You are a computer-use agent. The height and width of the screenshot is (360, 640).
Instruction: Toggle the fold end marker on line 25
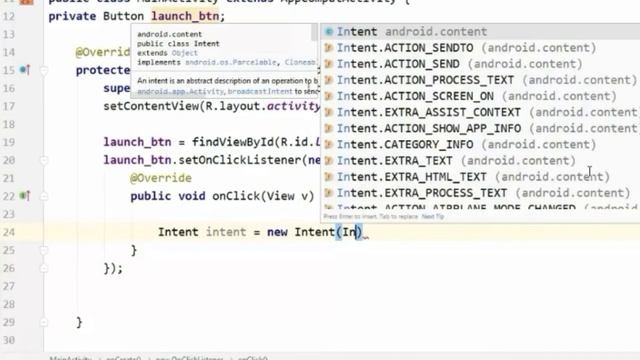(44, 250)
